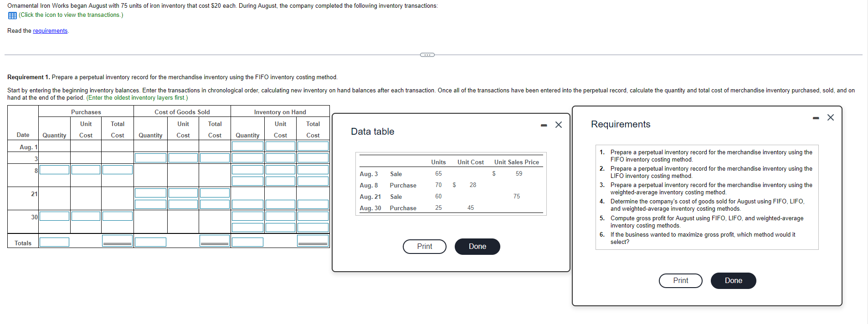
Task: Select Totals Cost of Goods Sold total cost field
Action: 215,241
